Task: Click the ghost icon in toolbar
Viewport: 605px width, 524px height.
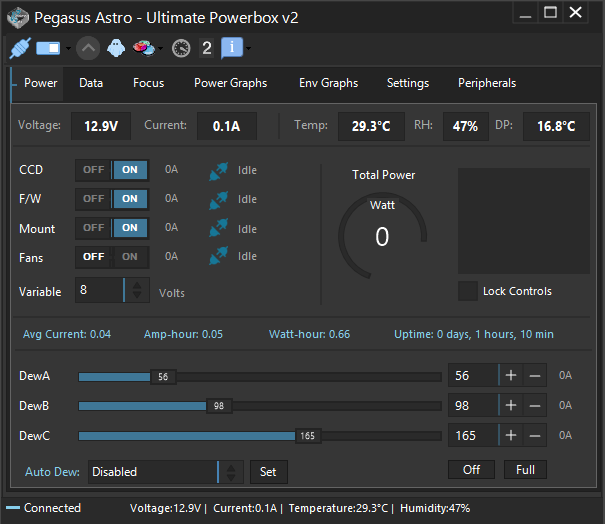Action: pos(116,48)
